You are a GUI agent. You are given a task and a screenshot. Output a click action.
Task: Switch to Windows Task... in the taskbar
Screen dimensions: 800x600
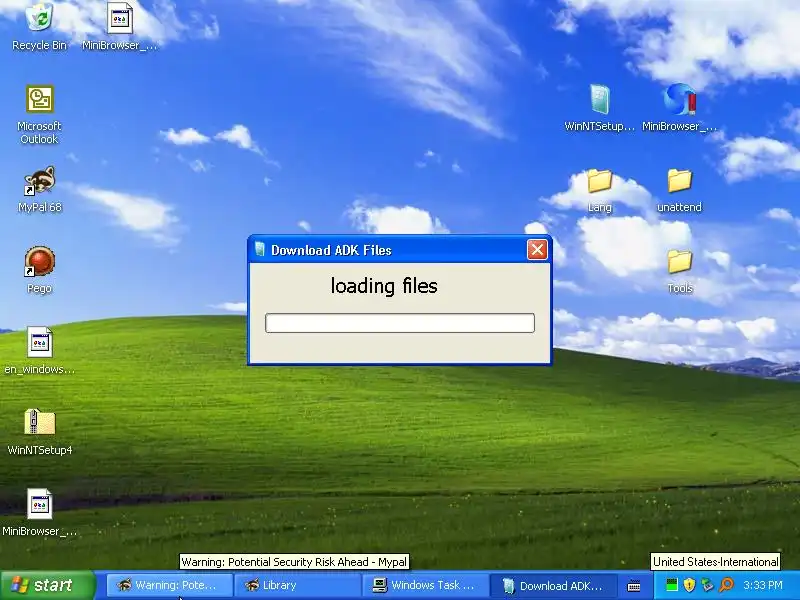click(x=426, y=586)
